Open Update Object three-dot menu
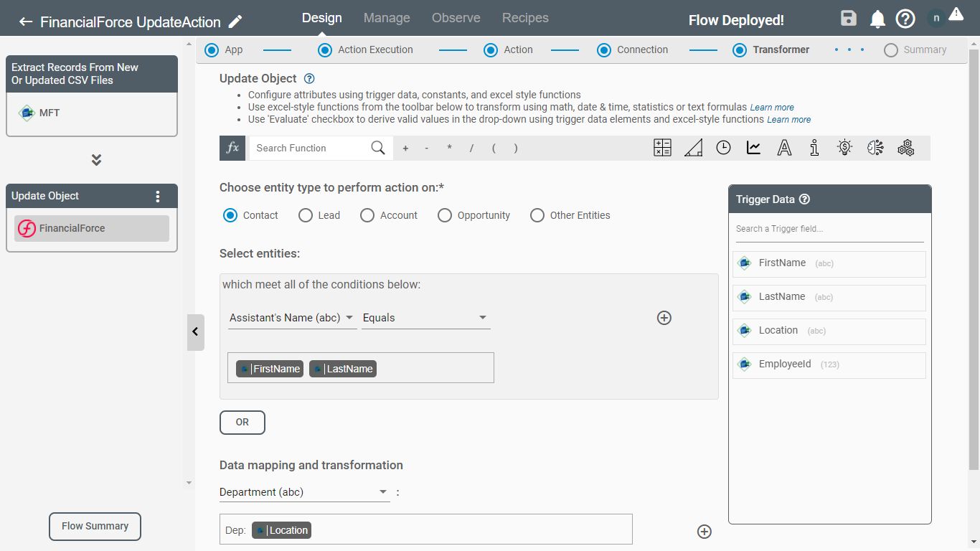The image size is (980, 551). pos(158,197)
